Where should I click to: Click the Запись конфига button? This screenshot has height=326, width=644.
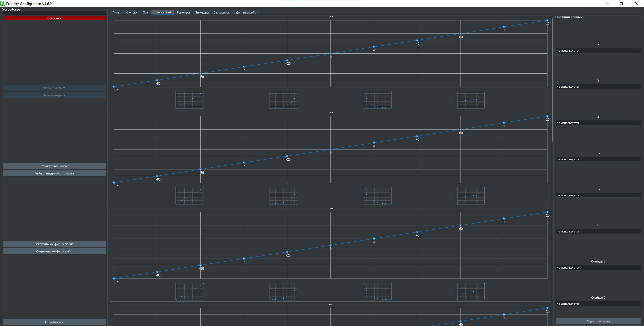click(x=54, y=95)
